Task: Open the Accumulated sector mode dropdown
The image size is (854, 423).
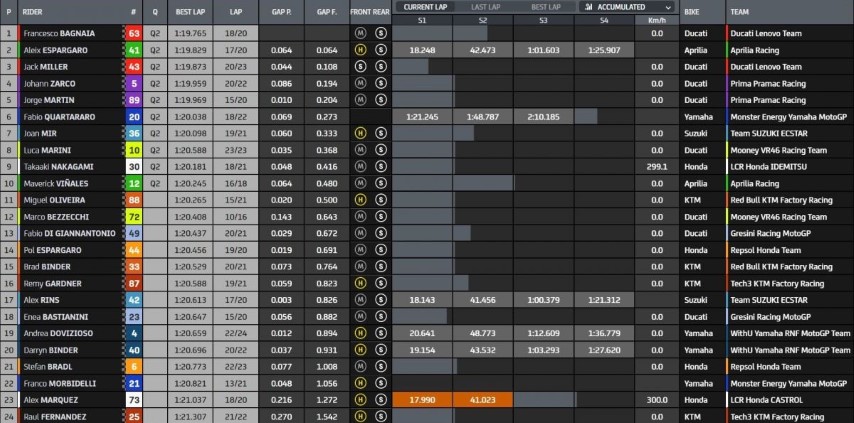Action: point(626,6)
